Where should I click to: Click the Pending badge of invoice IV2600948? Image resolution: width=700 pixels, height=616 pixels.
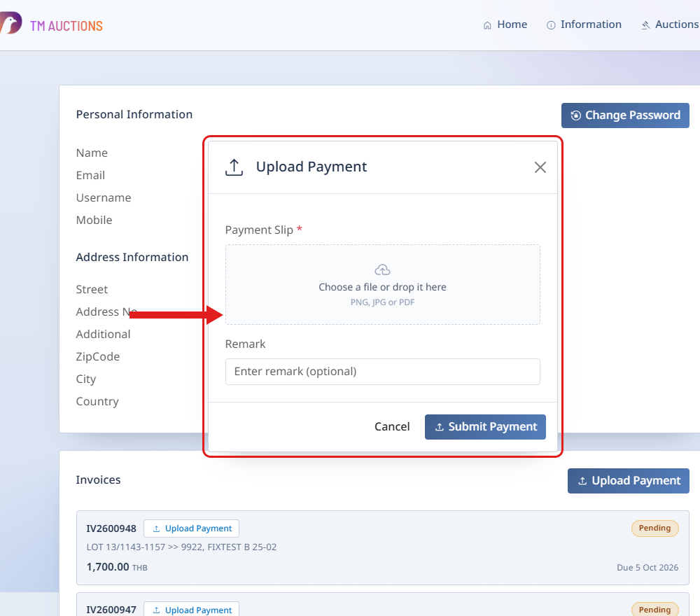654,528
